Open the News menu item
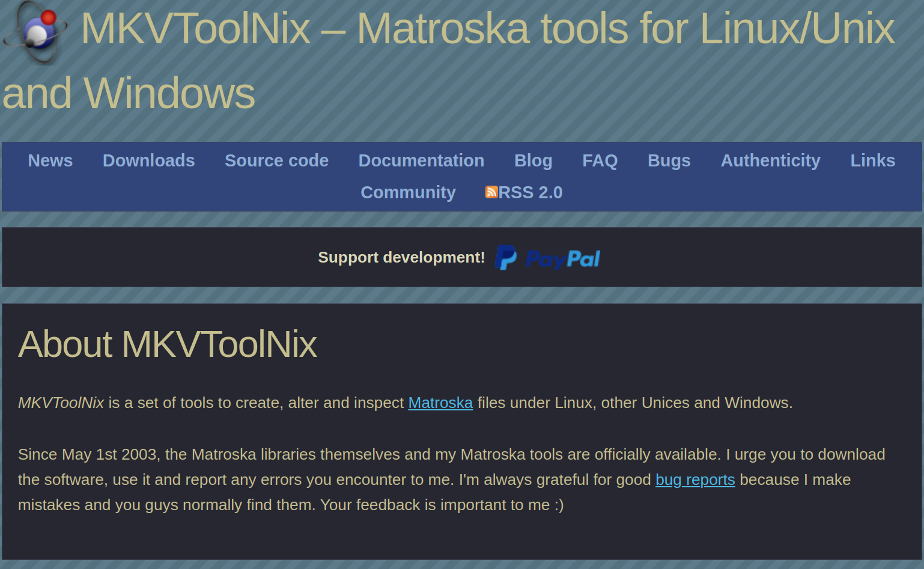Screen dimensions: 924x569 (x=50, y=160)
